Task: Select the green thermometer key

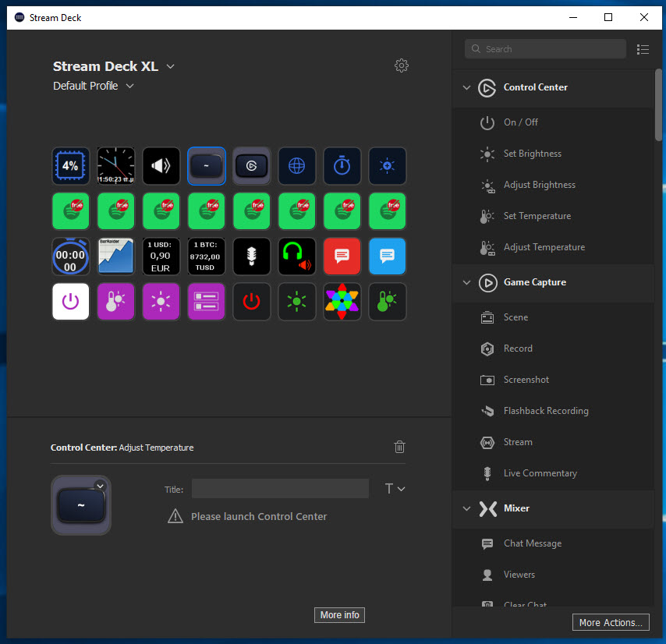Action: [x=388, y=302]
